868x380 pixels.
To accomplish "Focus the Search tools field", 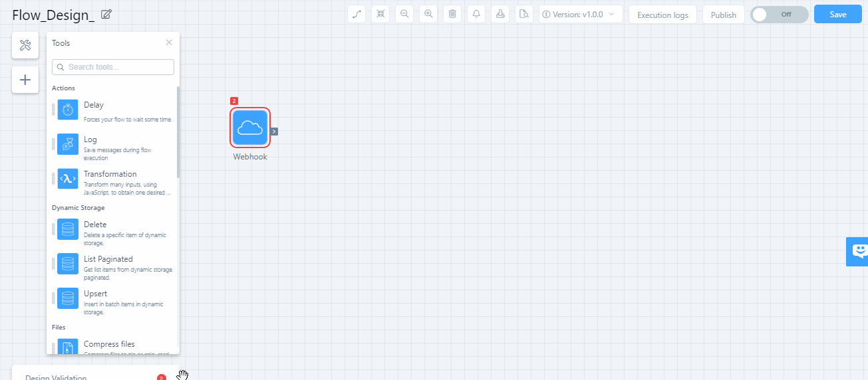I will tap(113, 67).
